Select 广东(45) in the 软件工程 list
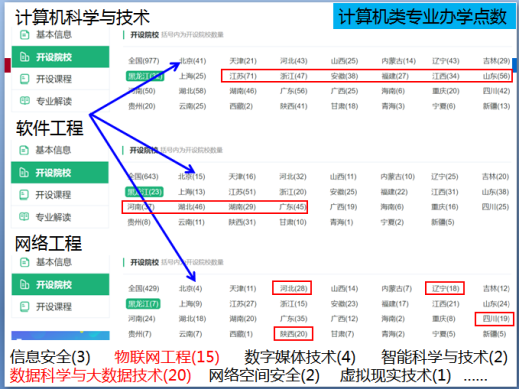 [x=292, y=207]
